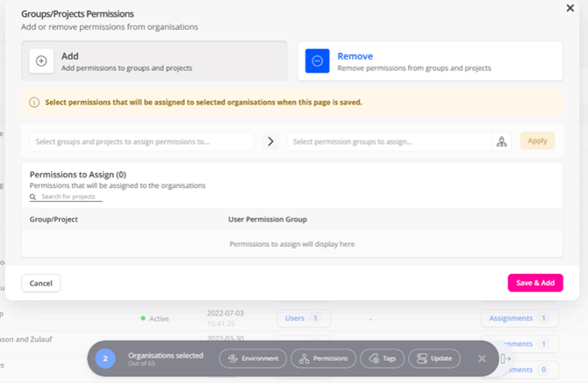Select the Remove permissions option
Viewport: 588px width, 383px height.
click(x=430, y=61)
